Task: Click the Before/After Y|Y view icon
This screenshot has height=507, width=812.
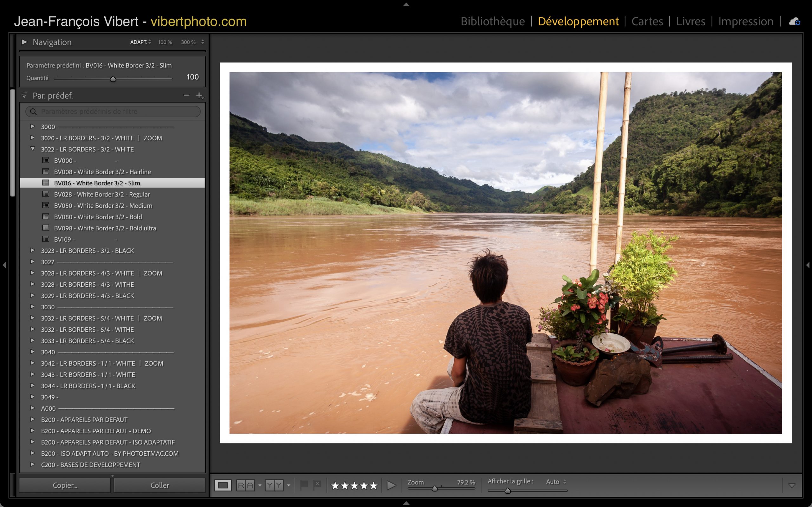Action: [274, 485]
